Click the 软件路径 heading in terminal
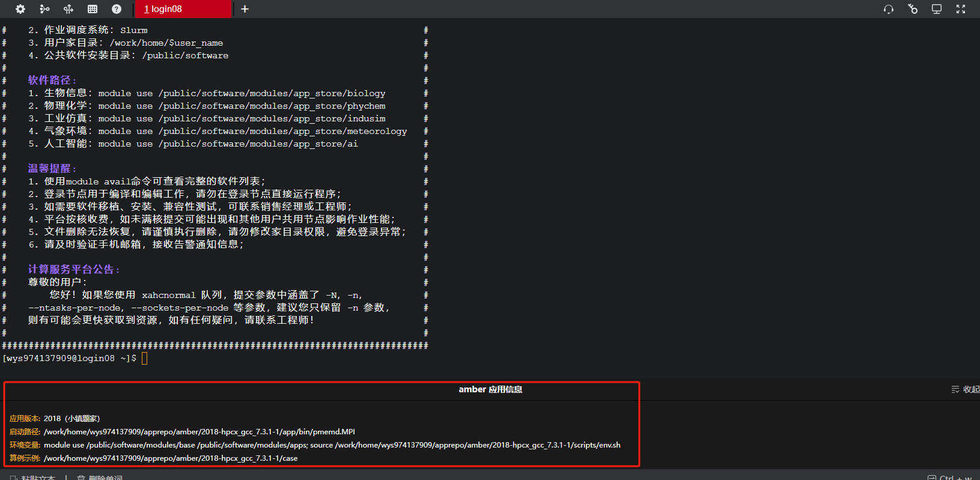This screenshot has width=980, height=480. (x=52, y=81)
